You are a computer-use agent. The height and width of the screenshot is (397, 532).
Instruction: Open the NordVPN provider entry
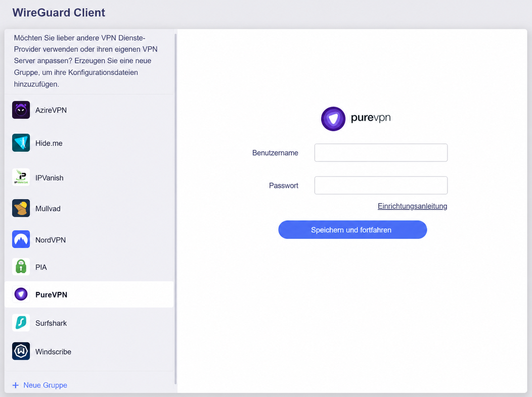89,239
